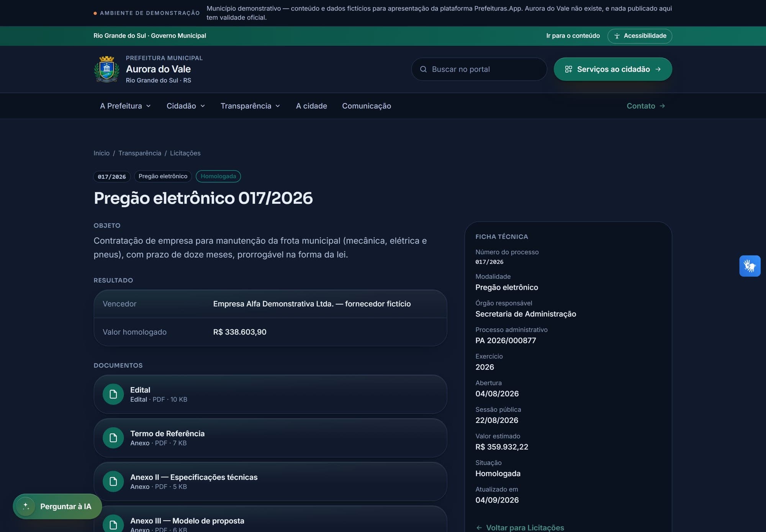Click the Pregão eletrônico modality badge
This screenshot has height=532, width=766.
click(163, 176)
